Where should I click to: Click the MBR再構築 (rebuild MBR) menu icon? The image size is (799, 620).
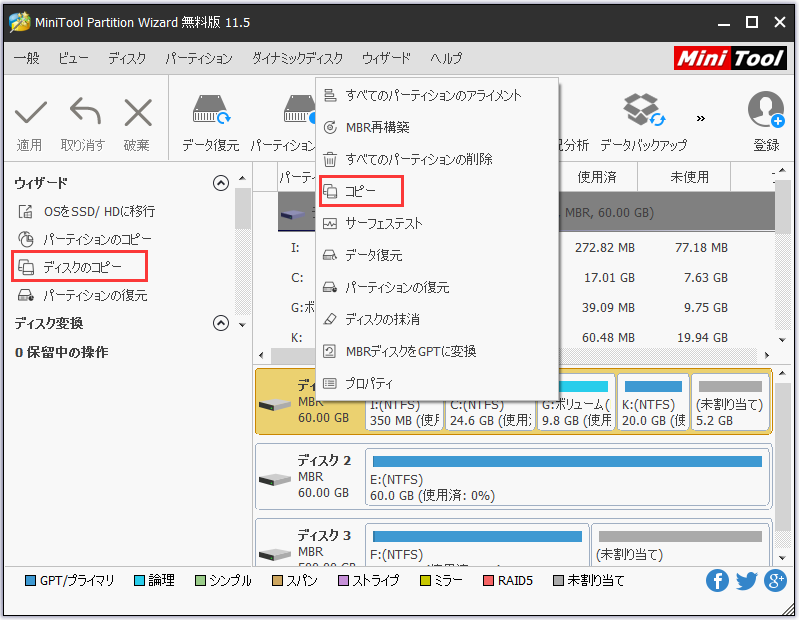pyautogui.click(x=330, y=127)
